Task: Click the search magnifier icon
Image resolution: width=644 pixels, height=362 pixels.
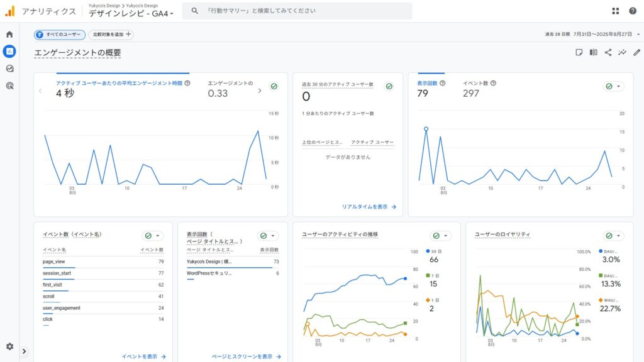Action: (x=195, y=11)
